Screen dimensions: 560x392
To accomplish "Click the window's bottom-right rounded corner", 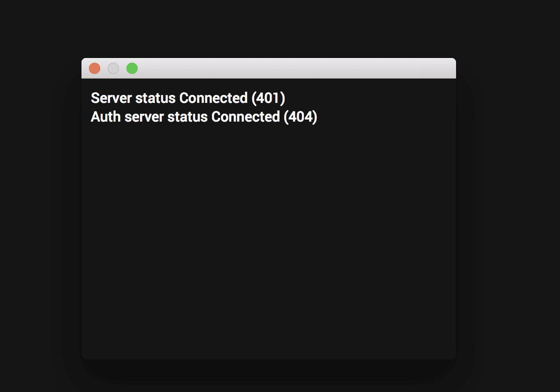I will pos(454,357).
